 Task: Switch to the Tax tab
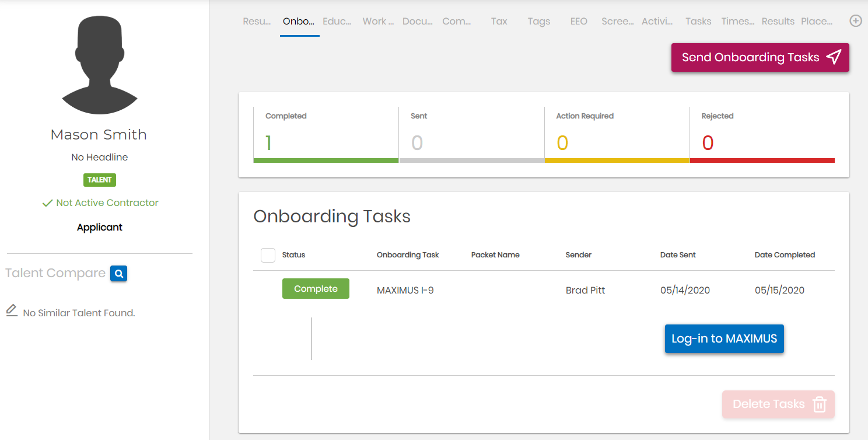[x=499, y=22]
